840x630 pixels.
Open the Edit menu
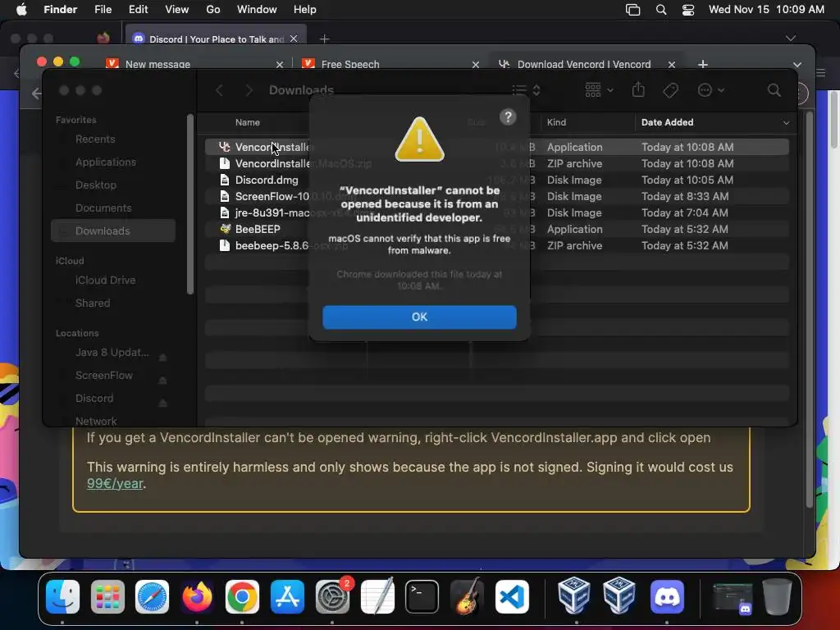point(138,10)
